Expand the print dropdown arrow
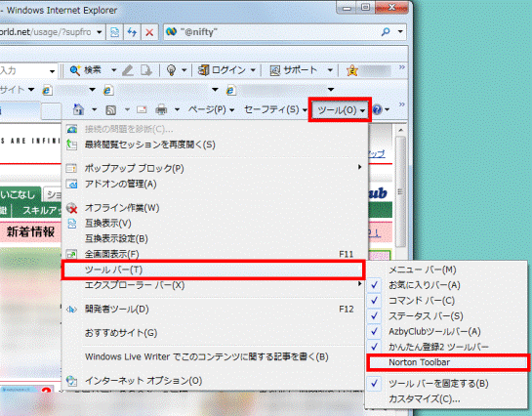The width and height of the screenshot is (532, 416). point(177,109)
